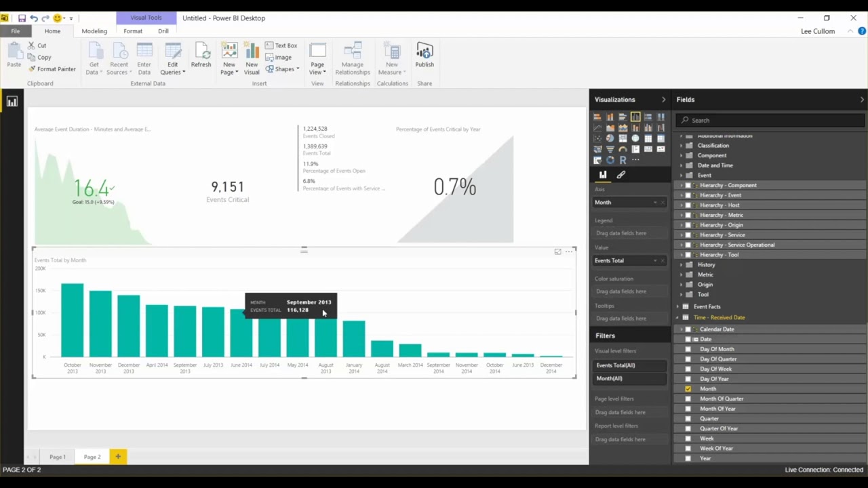Image resolution: width=868 pixels, height=488 pixels.
Task: Open the Month(All) filter
Action: point(629,379)
